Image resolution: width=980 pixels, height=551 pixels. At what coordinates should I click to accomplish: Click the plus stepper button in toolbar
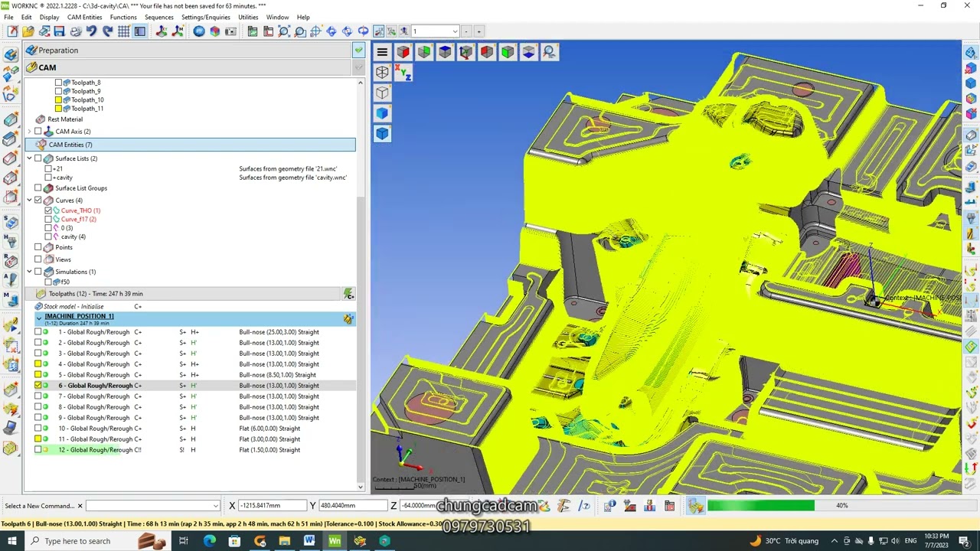point(479,31)
